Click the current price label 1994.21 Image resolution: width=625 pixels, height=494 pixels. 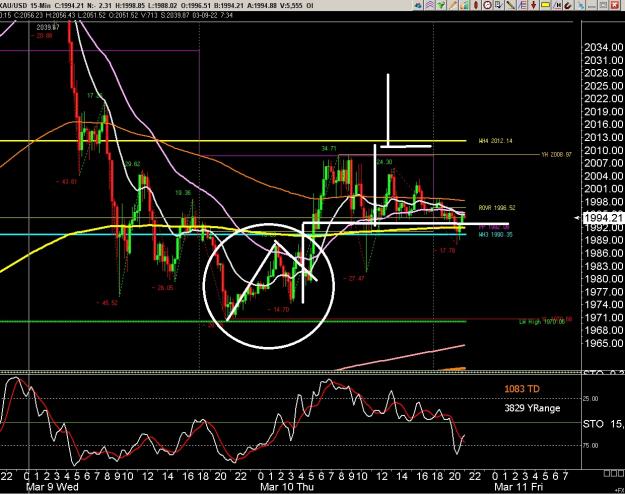(x=602, y=218)
